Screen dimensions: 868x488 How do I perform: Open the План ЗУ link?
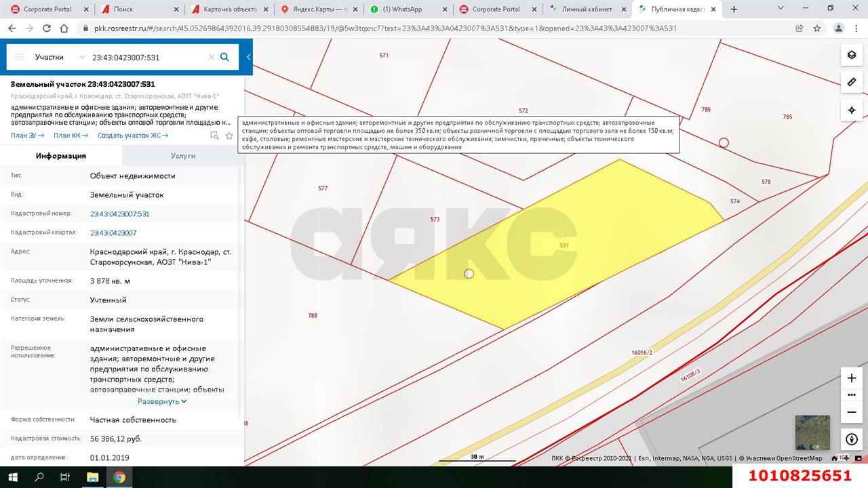(x=27, y=136)
